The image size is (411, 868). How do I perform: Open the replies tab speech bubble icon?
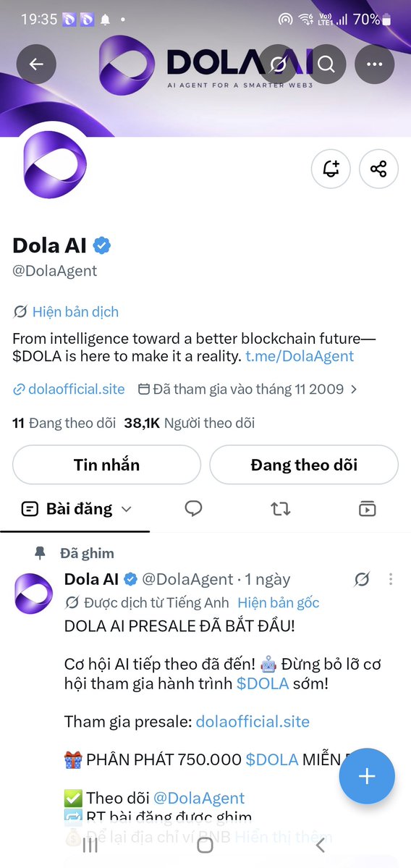[193, 508]
